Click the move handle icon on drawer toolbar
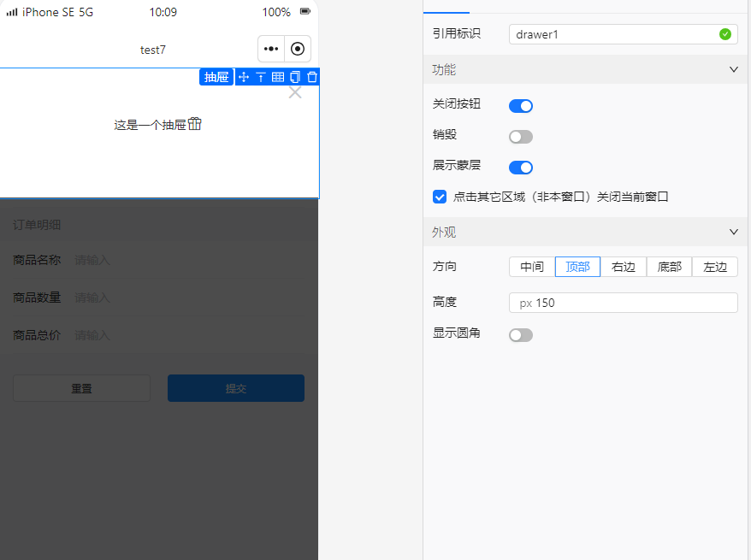Screen dimensions: 751x560 point(244,77)
